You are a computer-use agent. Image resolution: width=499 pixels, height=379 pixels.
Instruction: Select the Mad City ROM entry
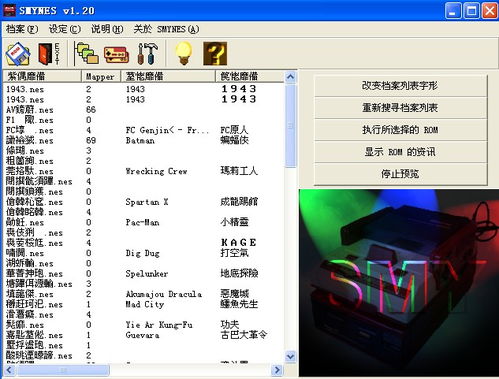[x=143, y=304]
